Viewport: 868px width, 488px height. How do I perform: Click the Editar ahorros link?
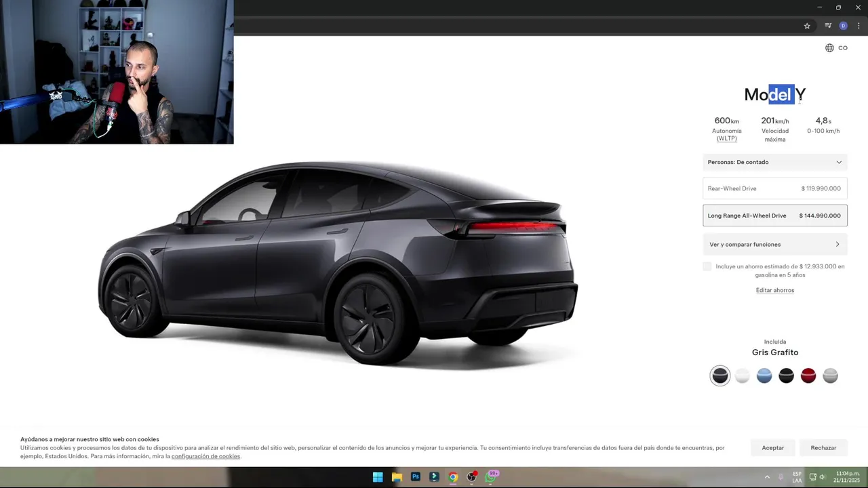[x=775, y=290]
